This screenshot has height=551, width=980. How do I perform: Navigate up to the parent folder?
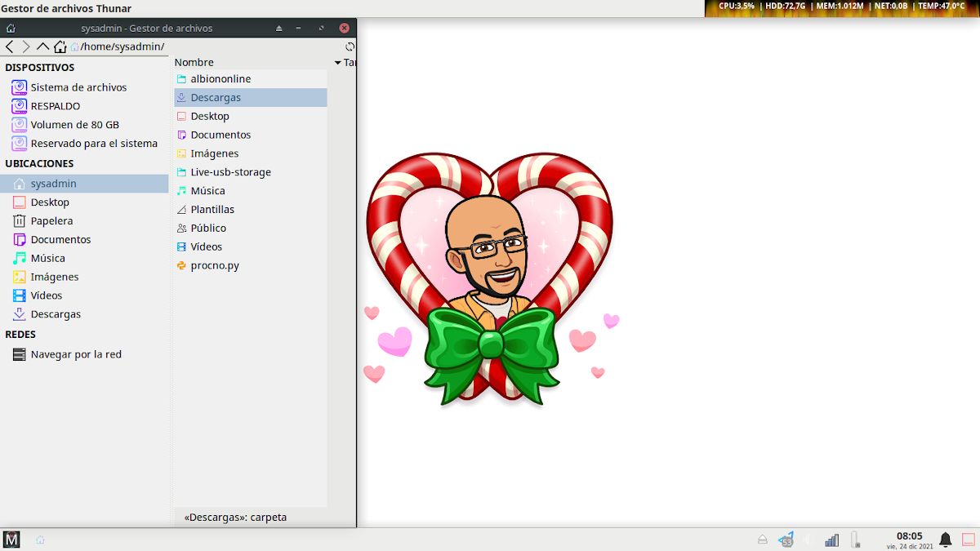(42, 47)
